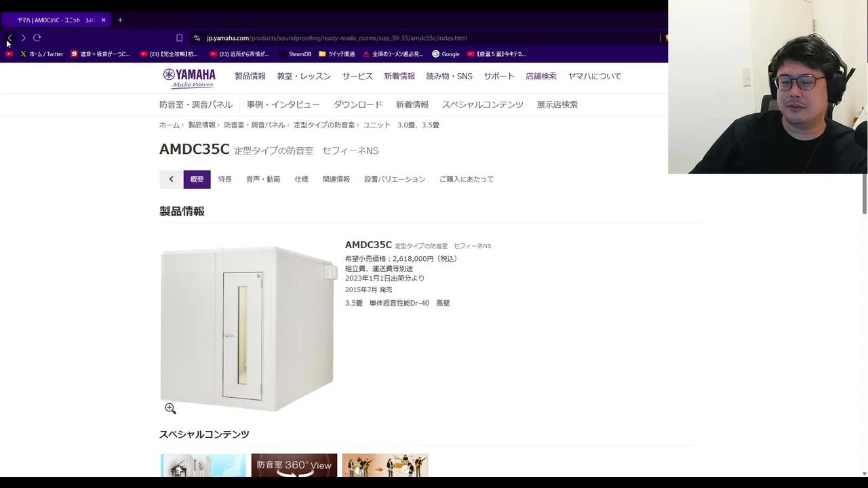
Task: Reload the page with the refresh icon
Action: point(37,38)
